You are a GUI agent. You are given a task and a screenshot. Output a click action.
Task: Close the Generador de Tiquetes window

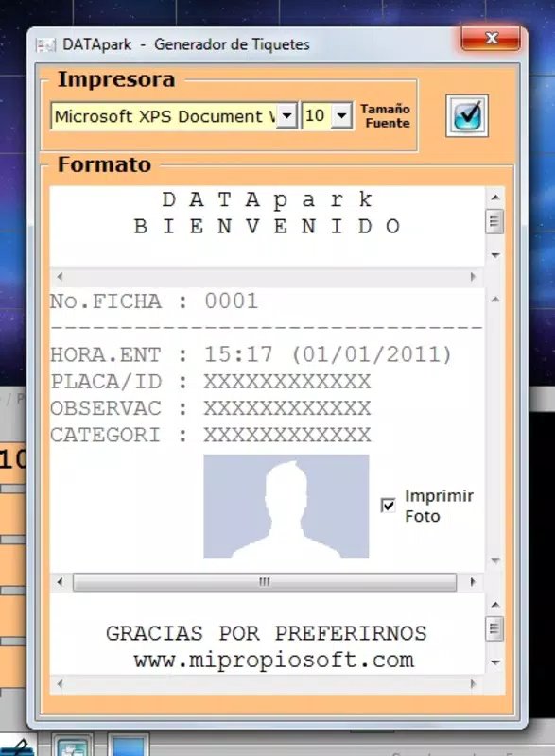(491, 38)
